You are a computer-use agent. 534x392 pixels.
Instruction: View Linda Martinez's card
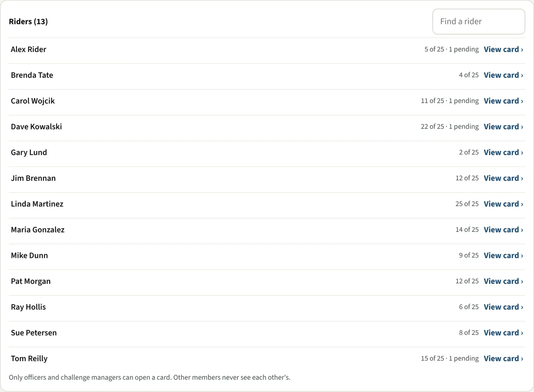[x=503, y=204]
